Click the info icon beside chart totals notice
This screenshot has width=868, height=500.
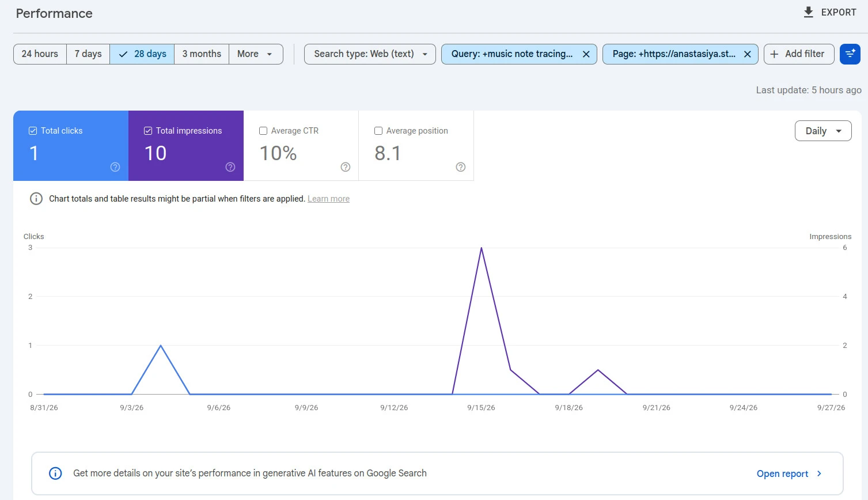(36, 199)
